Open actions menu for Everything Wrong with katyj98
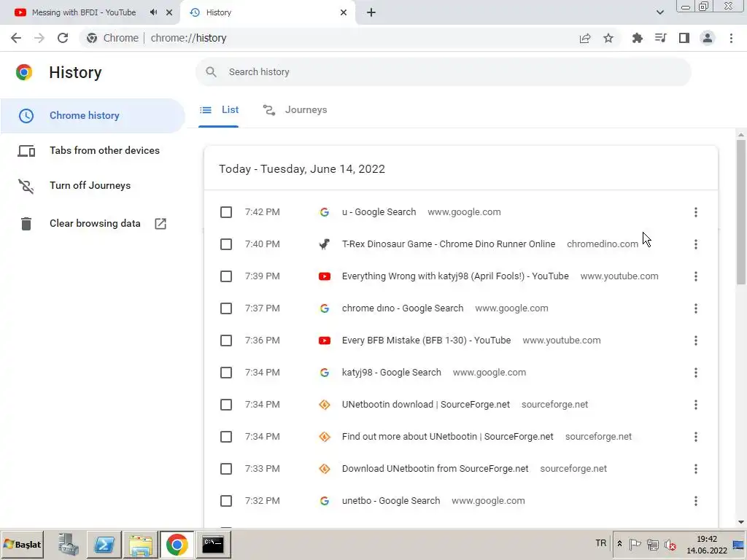This screenshot has height=560, width=747. tap(695, 276)
